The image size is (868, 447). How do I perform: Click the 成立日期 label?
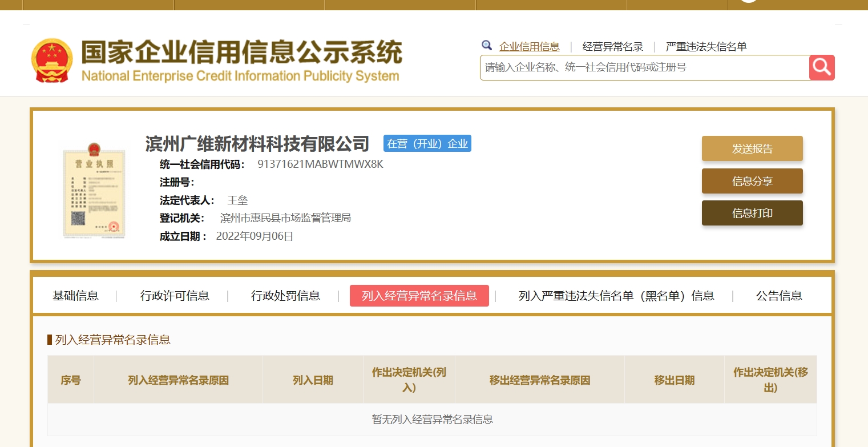coord(183,236)
